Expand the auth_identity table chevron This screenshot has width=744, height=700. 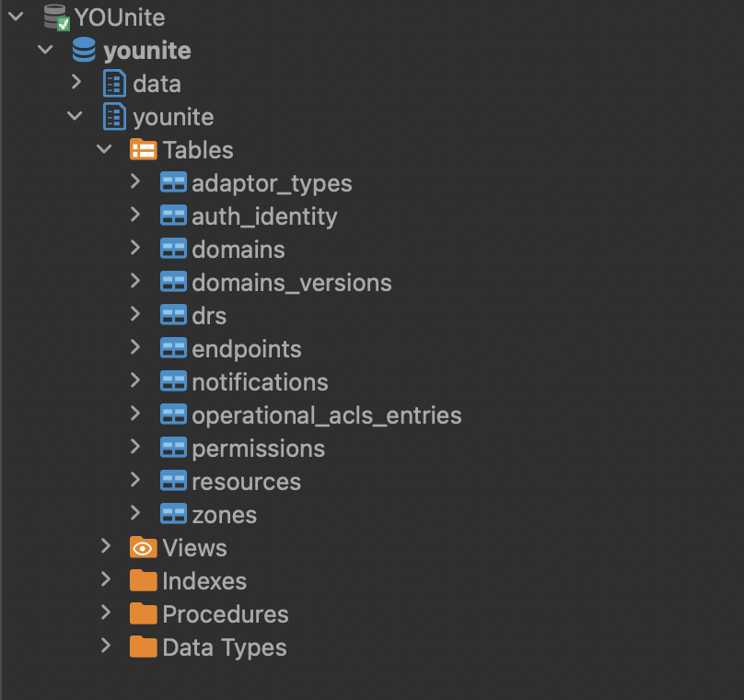tap(135, 216)
